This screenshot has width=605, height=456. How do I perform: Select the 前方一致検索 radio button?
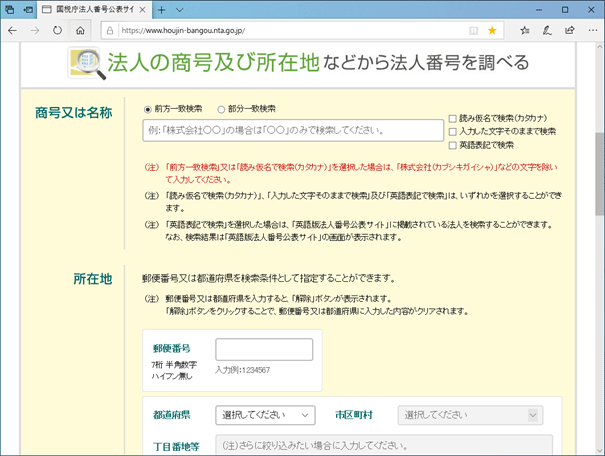[149, 109]
